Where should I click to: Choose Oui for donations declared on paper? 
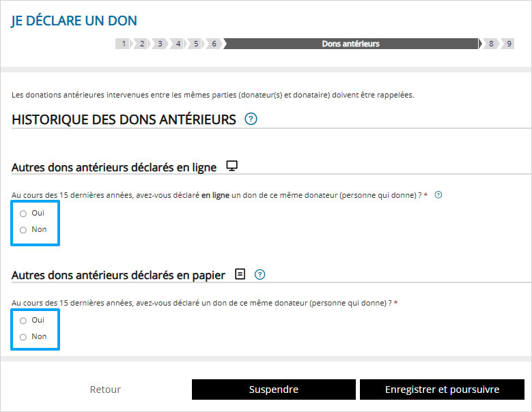[x=23, y=321]
